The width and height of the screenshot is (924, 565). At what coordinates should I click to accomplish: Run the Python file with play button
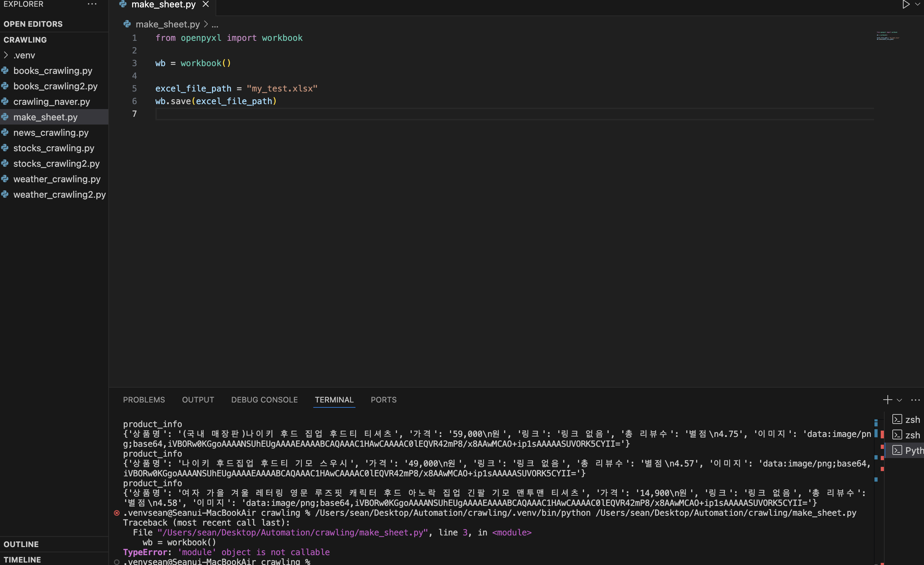905,5
